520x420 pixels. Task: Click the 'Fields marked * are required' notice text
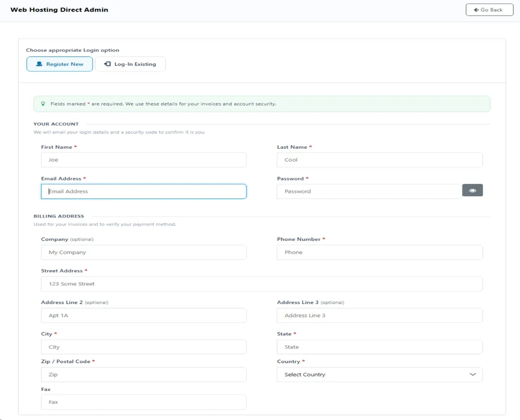(163, 104)
